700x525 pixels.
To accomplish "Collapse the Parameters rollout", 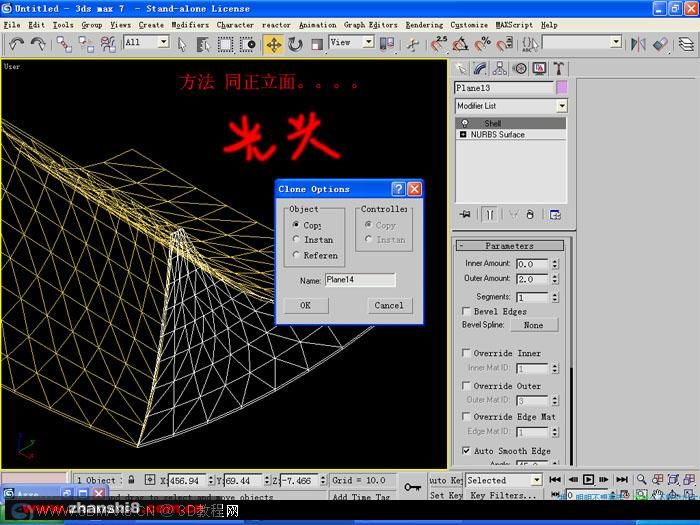I will click(509, 246).
